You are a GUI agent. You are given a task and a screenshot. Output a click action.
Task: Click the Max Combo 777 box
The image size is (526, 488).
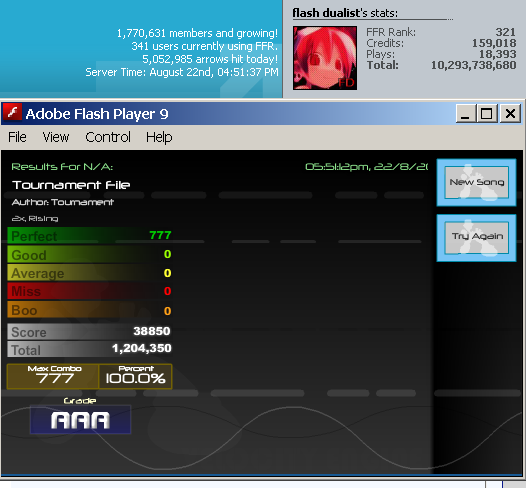click(x=53, y=376)
